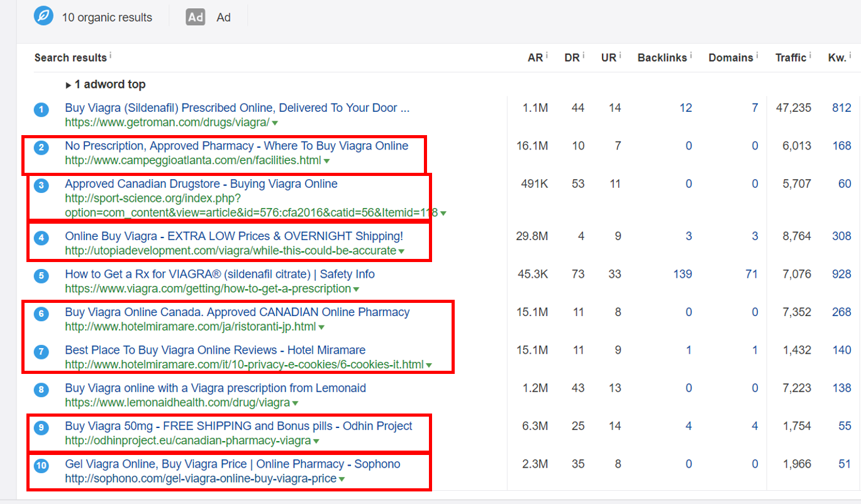861x504 pixels.
Task: Open the getroman.com result title link
Action: [237, 108]
